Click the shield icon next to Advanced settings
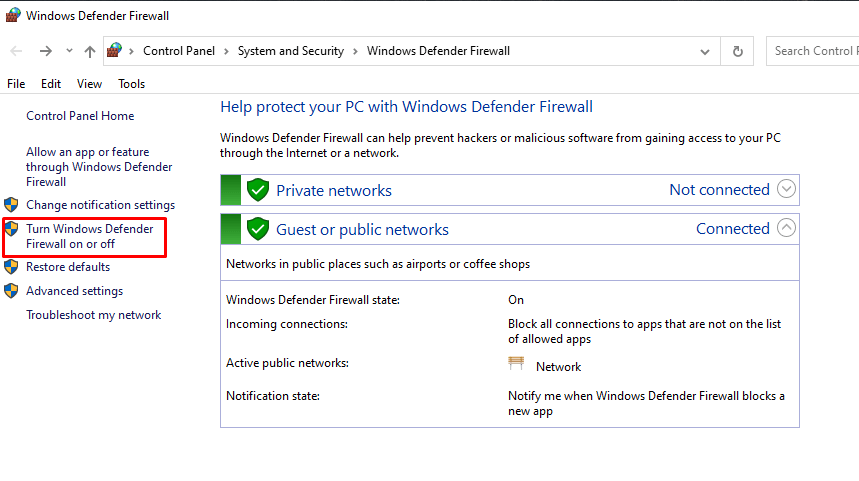The height and width of the screenshot is (481, 859). [x=11, y=291]
